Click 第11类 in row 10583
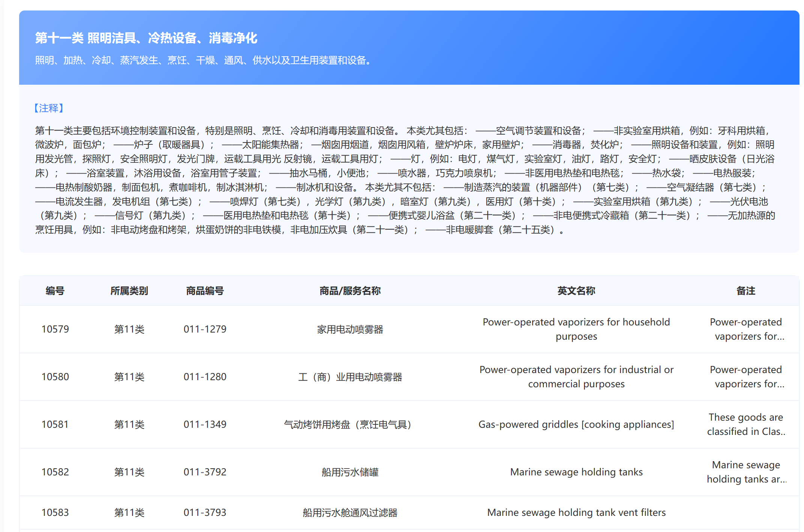 coord(129,513)
